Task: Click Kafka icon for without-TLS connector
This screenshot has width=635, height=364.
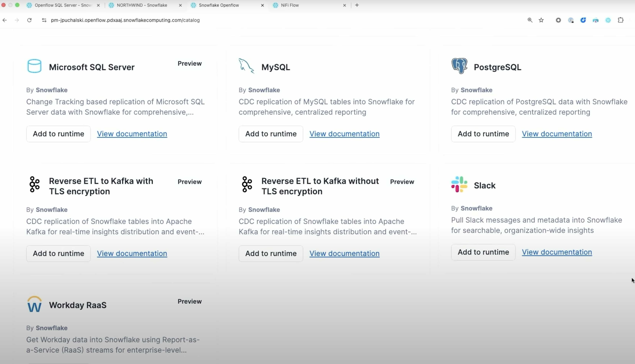Action: point(247,184)
